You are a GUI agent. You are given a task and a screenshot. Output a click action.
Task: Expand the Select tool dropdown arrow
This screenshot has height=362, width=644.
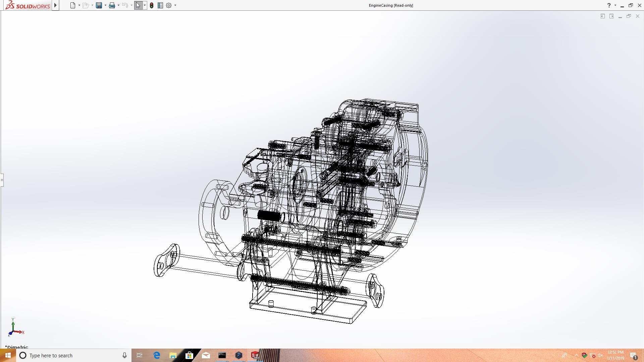pos(145,5)
